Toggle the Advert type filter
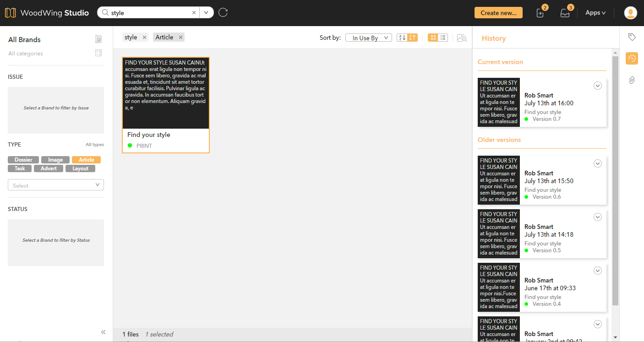The height and width of the screenshot is (342, 644). click(x=49, y=168)
